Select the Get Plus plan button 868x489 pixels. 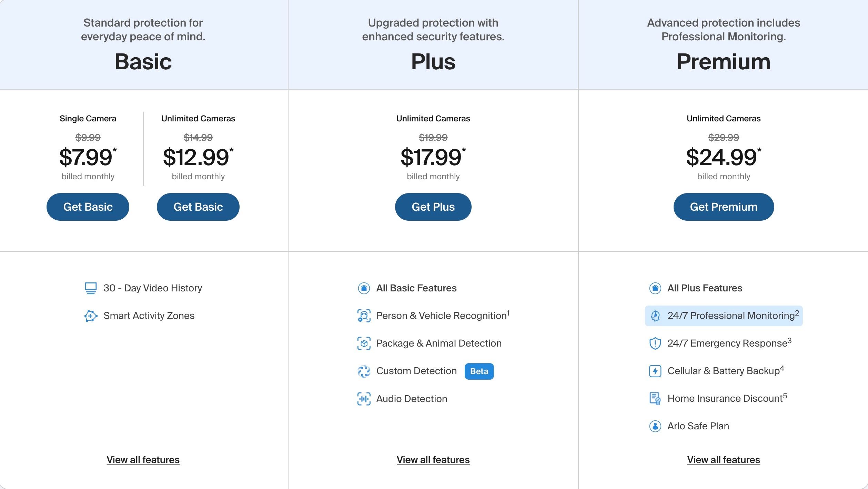tap(433, 206)
